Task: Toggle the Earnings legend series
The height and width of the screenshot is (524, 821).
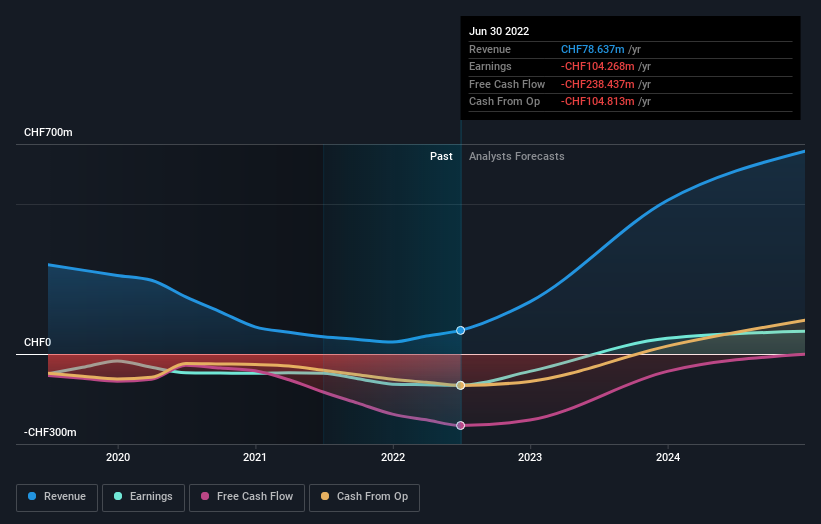Action: point(143,497)
